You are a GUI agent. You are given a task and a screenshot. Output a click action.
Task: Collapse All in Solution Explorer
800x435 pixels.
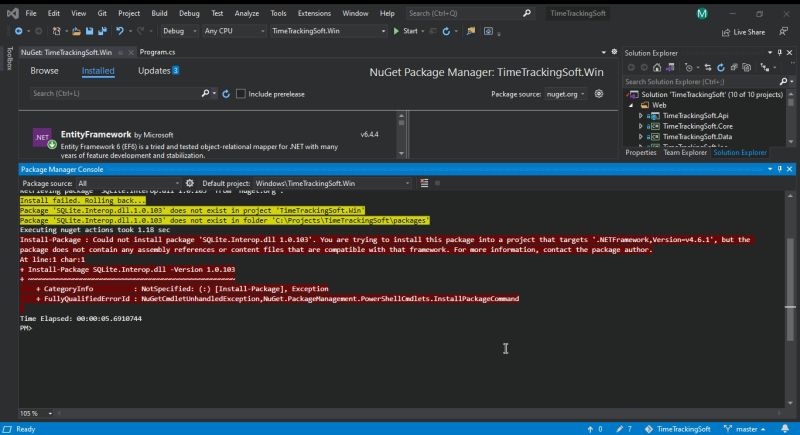(734, 67)
